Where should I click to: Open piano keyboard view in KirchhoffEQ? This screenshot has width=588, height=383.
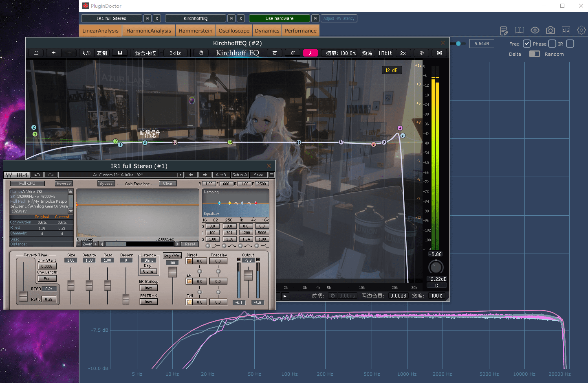[x=120, y=53]
